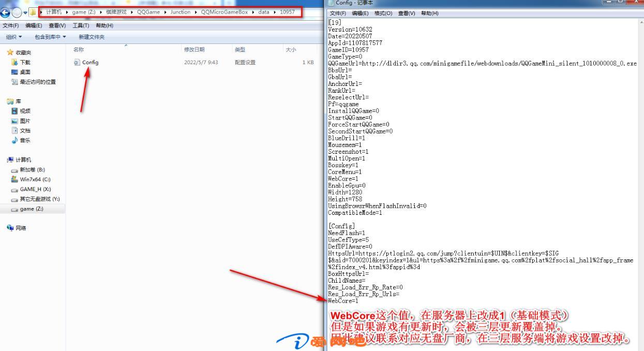
Task: Open the 视频 library
Action: pos(21,111)
